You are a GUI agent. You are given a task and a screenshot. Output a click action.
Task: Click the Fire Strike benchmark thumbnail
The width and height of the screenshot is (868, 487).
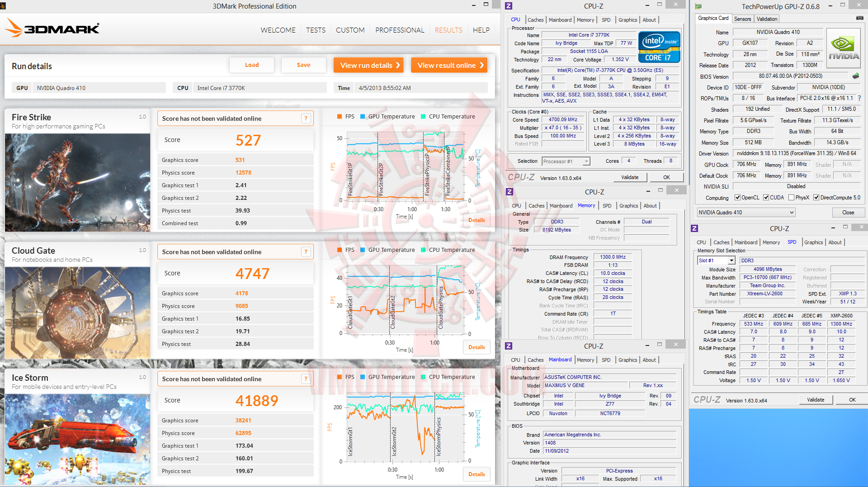tap(78, 183)
